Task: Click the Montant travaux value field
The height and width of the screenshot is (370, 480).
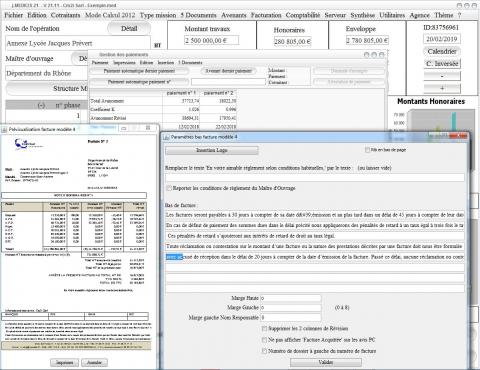Action: click(211, 40)
